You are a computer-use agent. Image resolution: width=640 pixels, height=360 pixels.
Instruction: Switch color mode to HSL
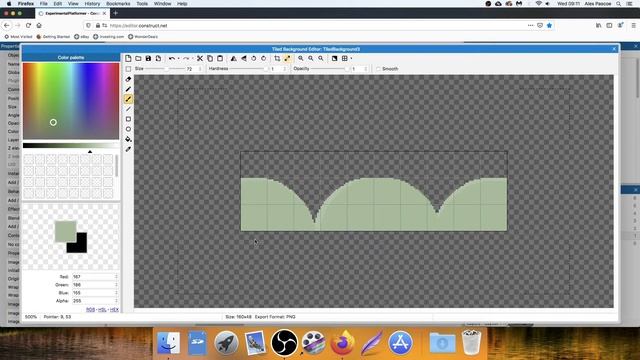click(x=102, y=310)
